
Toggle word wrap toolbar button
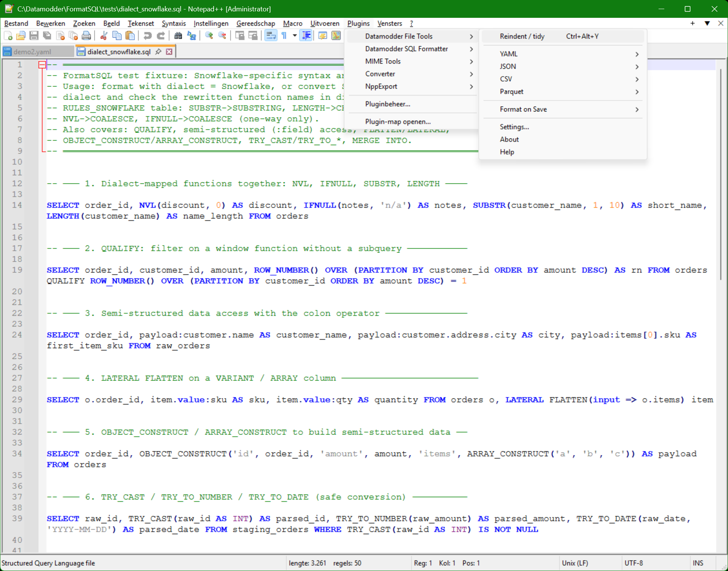[270, 36]
